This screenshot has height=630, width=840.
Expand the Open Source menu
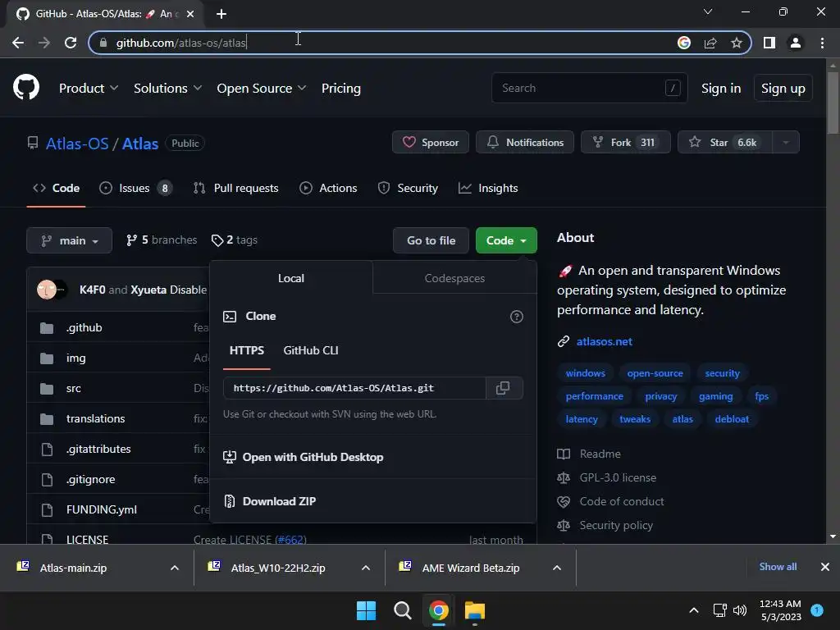[262, 89]
